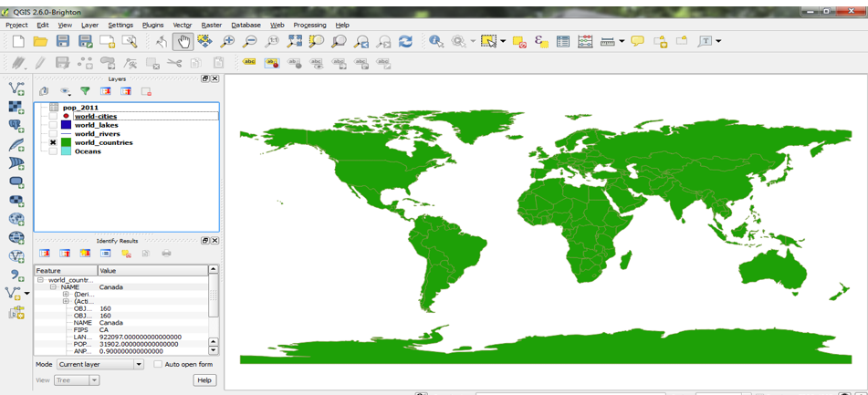This screenshot has width=868, height=395.
Task: Click the Save Project floppy icon
Action: (x=63, y=42)
